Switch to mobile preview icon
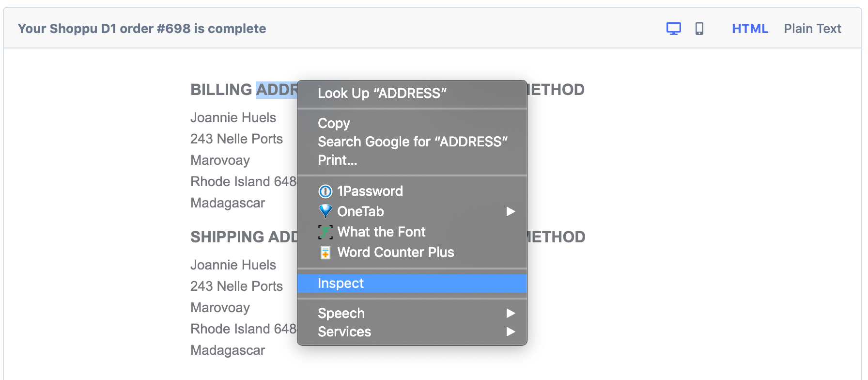This screenshot has height=380, width=868. coord(699,29)
